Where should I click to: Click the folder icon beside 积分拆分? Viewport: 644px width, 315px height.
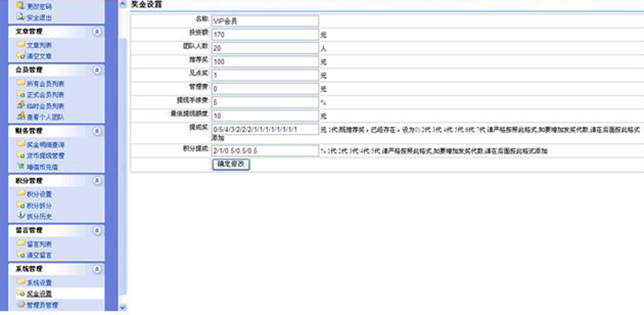(21, 205)
